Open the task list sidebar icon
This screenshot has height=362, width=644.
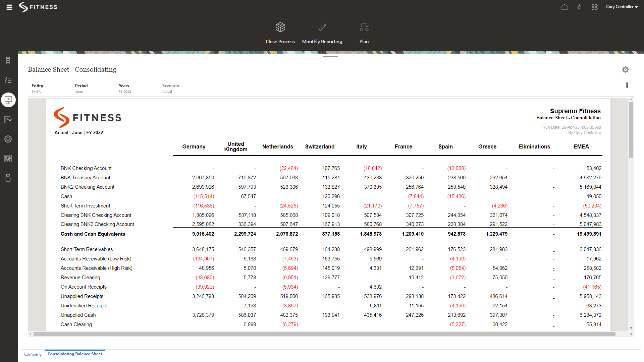[8, 80]
